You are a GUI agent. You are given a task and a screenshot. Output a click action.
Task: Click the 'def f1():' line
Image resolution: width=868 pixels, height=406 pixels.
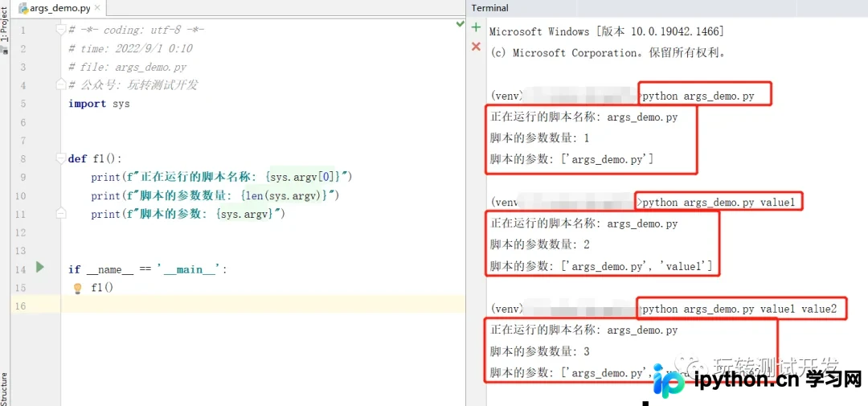95,159
